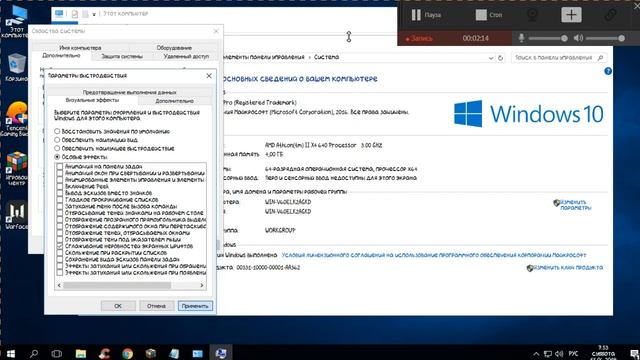Viewport: 640px width, 360px height.
Task: Open the Warface desktop icon
Action: pos(16,216)
